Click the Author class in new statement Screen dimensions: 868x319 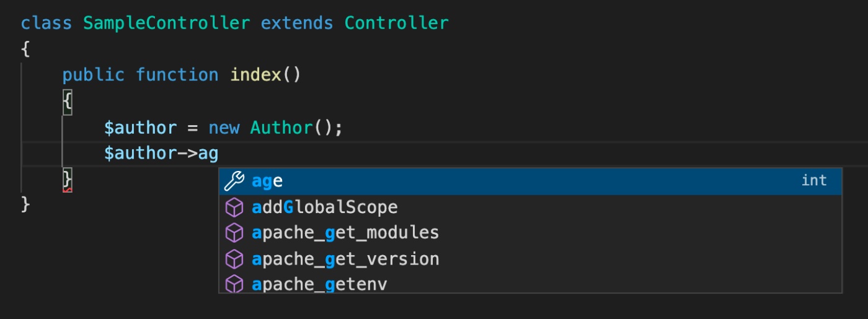[x=281, y=128]
